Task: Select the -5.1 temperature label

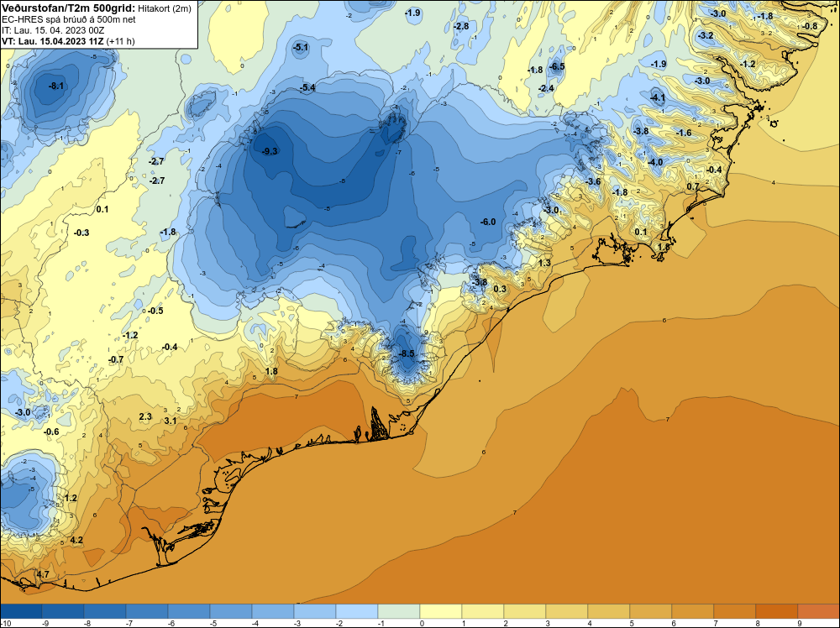Action: tap(301, 48)
